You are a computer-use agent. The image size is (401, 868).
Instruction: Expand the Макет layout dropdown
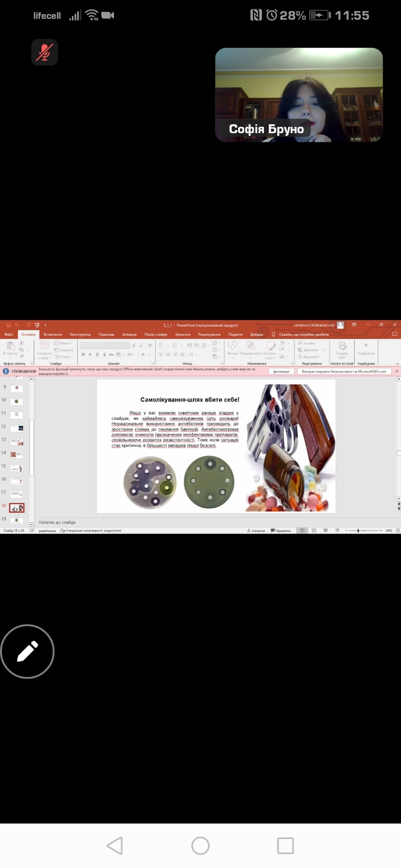65,343
